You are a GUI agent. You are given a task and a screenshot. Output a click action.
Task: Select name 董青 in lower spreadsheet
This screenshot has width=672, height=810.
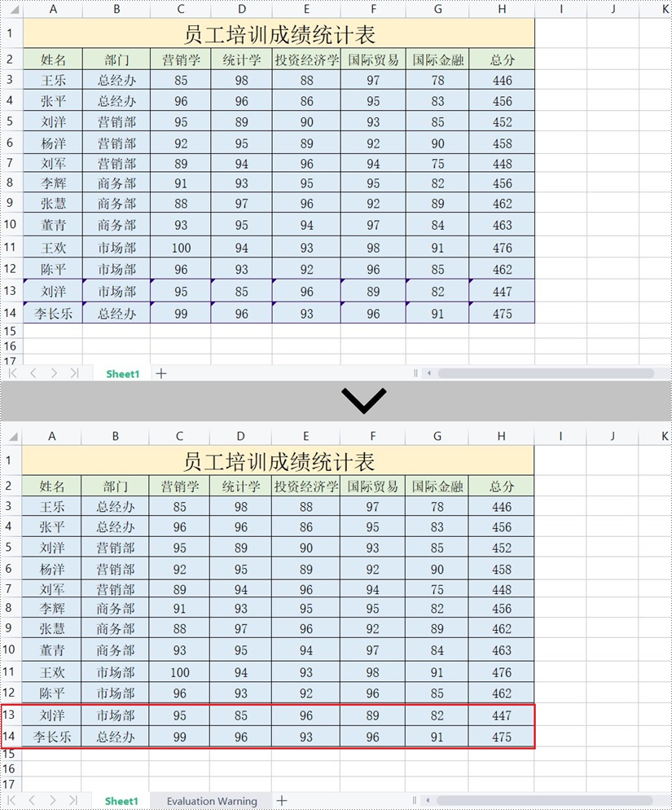click(x=51, y=649)
